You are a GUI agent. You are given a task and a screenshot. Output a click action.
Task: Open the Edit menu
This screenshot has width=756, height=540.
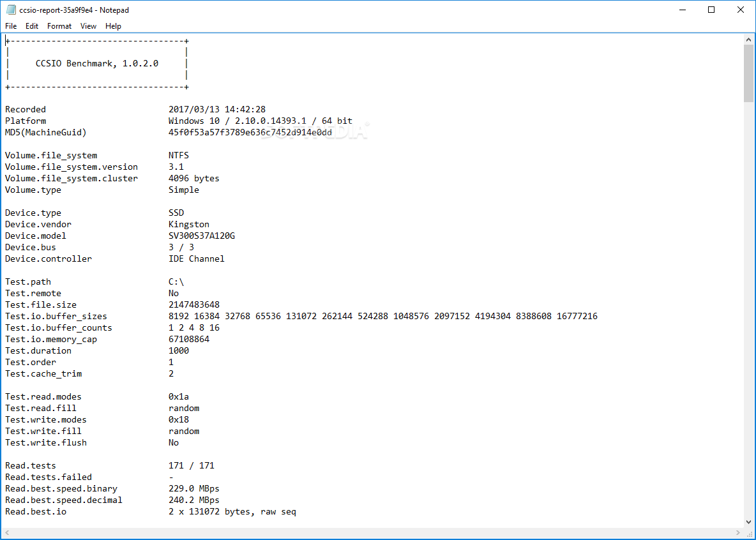click(x=32, y=26)
